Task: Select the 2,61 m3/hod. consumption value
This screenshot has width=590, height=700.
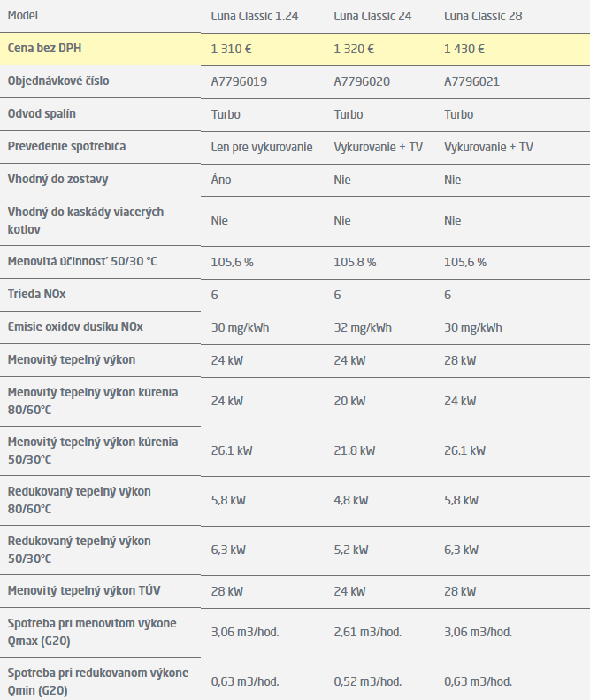Action: pyautogui.click(x=367, y=632)
